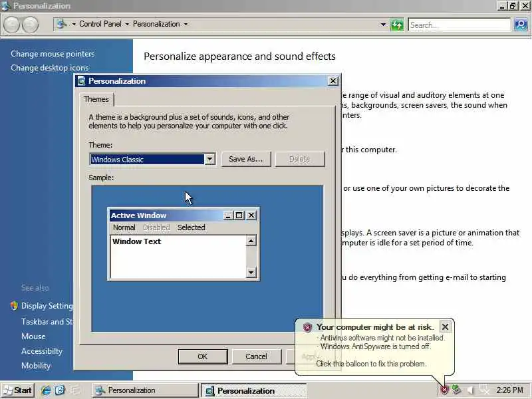Click the balloon text to fix this problem

pyautogui.click(x=371, y=364)
